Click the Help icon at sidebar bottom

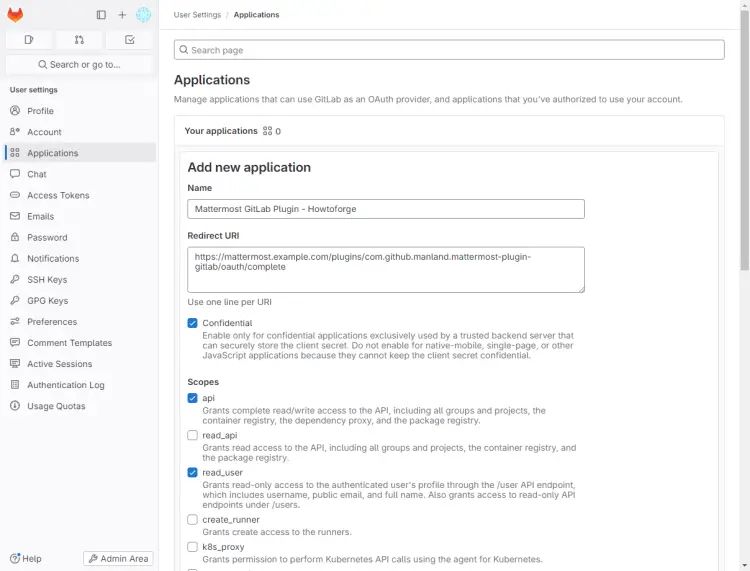click(x=26, y=559)
